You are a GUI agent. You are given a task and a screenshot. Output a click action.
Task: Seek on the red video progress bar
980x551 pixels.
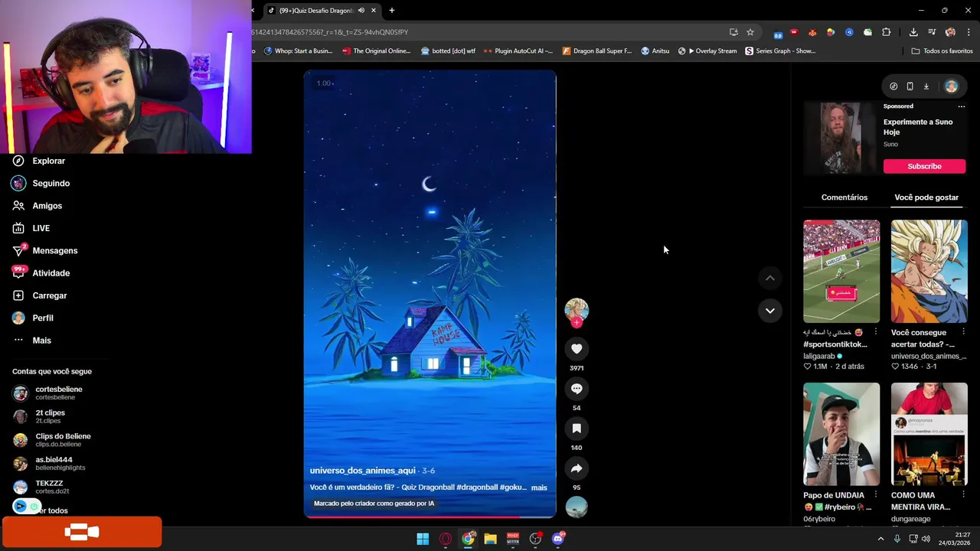click(430, 517)
